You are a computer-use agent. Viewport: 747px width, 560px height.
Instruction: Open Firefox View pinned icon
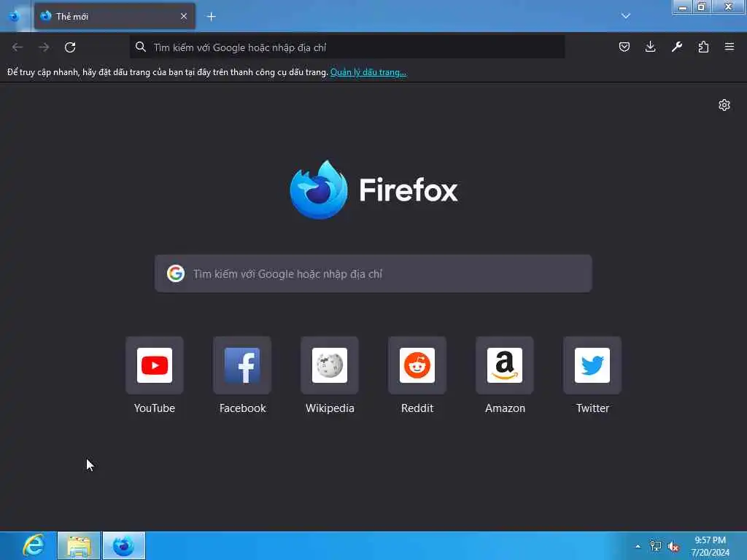[15, 16]
